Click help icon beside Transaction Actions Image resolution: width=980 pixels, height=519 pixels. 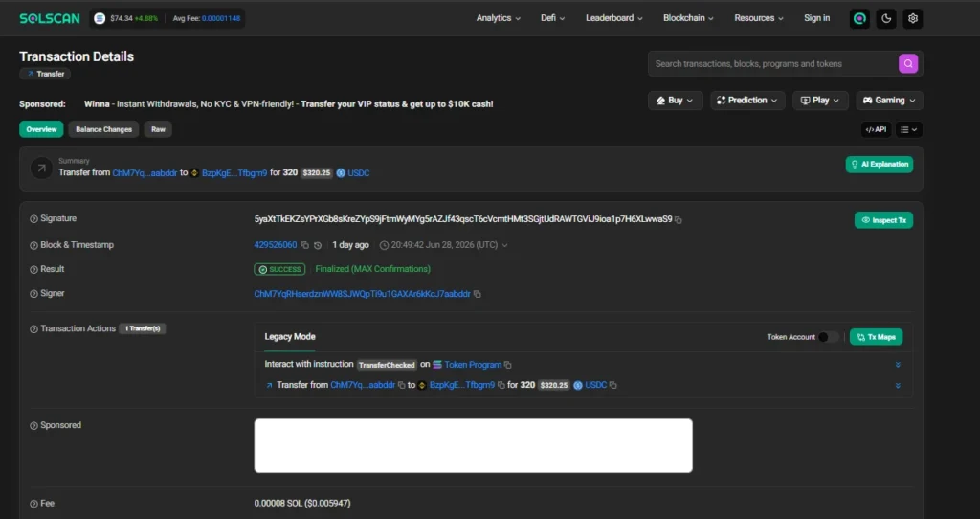[x=33, y=328]
